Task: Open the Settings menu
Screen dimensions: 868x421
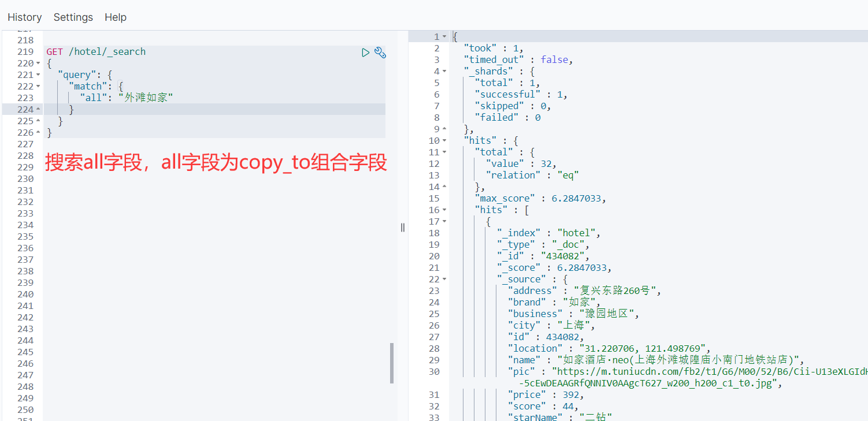Action: pos(73,17)
